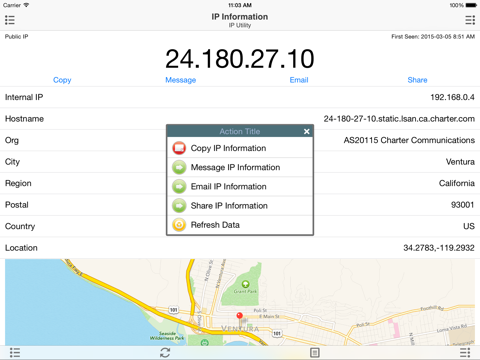Close the Action Title popup
480x360 pixels.
tap(307, 131)
